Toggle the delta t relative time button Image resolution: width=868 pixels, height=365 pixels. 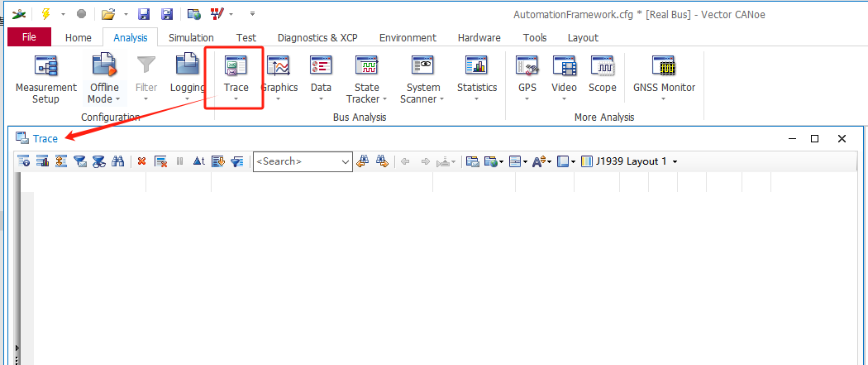198,161
